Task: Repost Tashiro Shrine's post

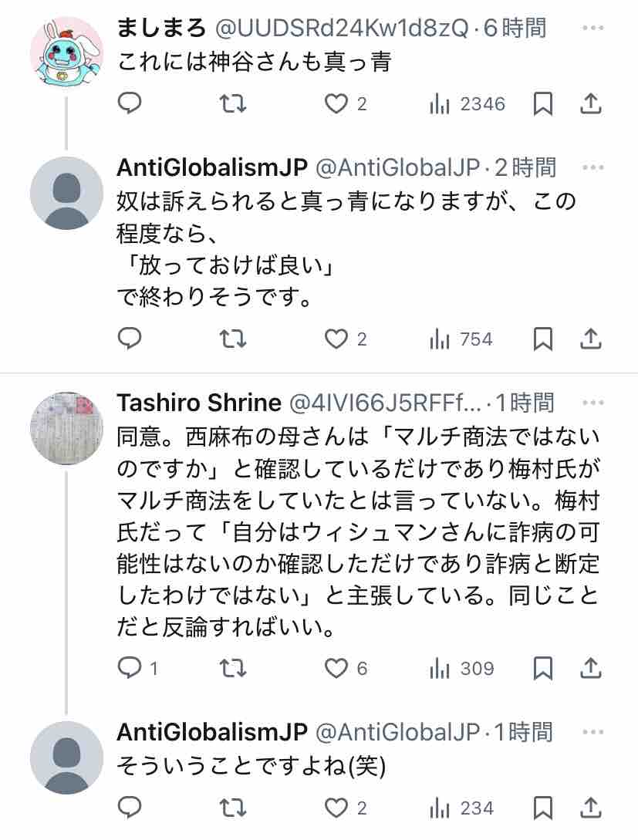Action: (x=233, y=668)
